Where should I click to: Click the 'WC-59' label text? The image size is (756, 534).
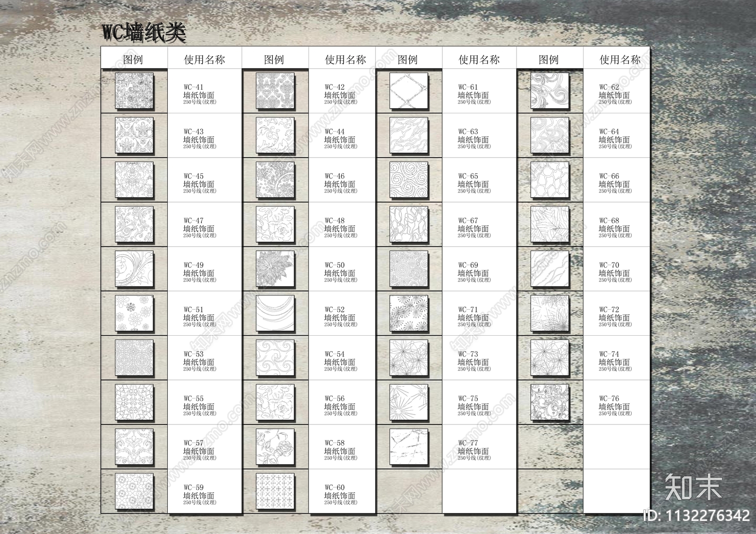[193, 488]
